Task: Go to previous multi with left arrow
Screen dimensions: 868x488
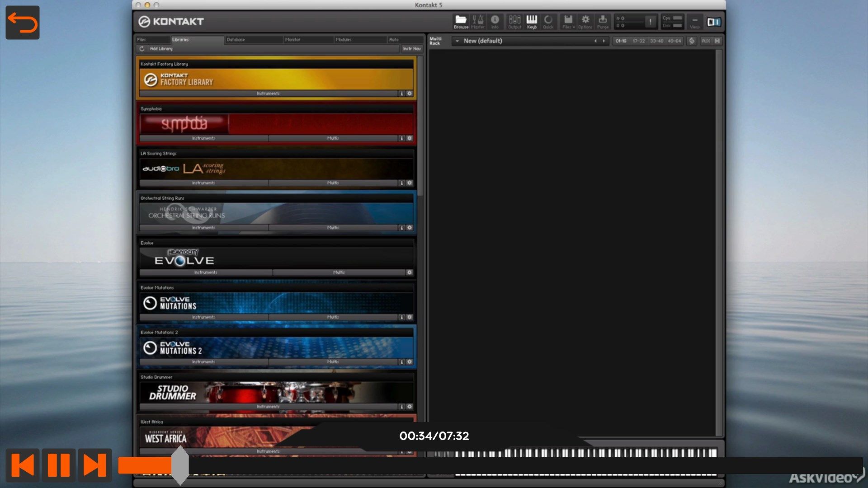Action: tap(595, 41)
